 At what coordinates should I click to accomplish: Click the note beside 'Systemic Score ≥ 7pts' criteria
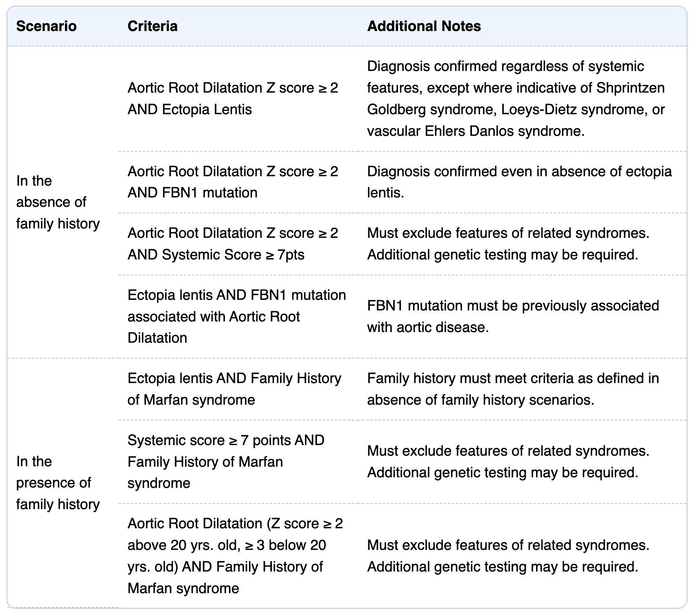click(508, 244)
